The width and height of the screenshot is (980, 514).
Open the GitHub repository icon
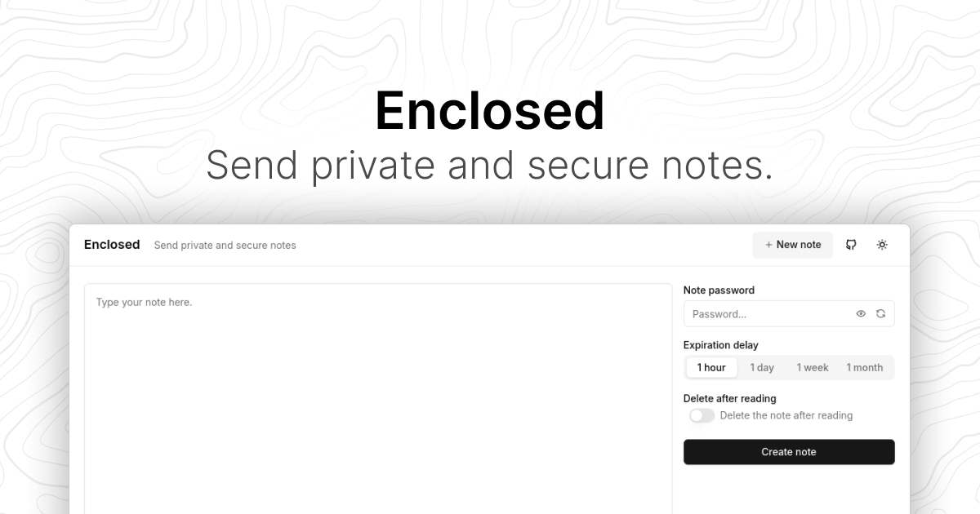pyautogui.click(x=850, y=245)
